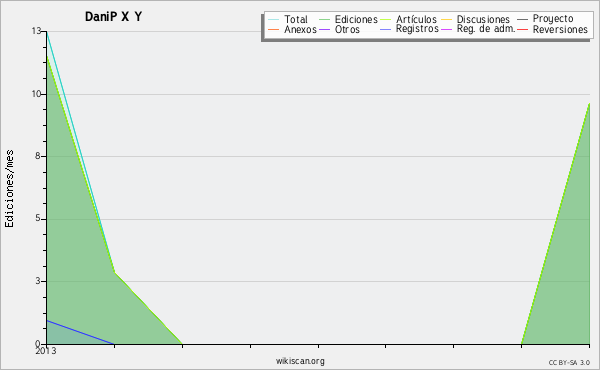Click the chart title DaniP X Y
This screenshot has height=370, width=600.
(x=113, y=17)
